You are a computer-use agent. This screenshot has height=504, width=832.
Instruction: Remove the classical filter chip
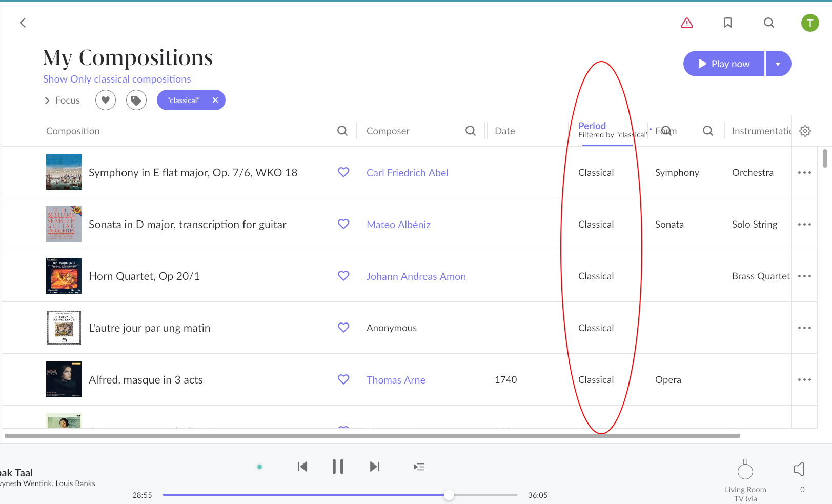tap(215, 100)
